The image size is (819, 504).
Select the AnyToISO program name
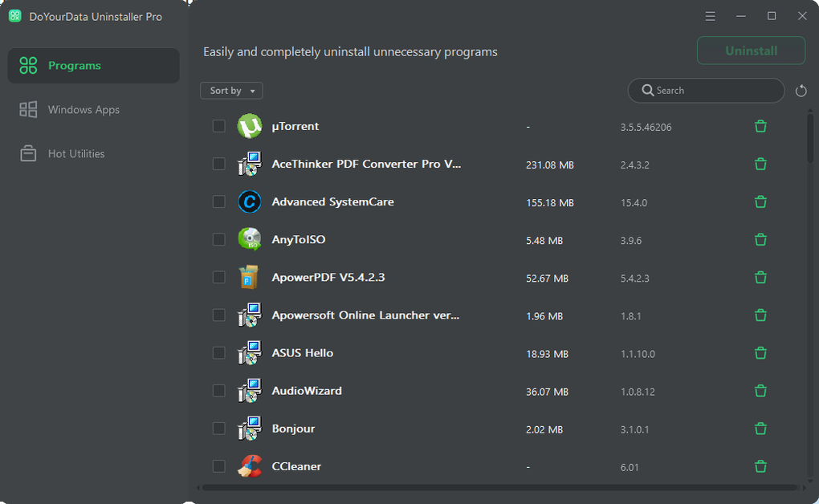(x=298, y=239)
